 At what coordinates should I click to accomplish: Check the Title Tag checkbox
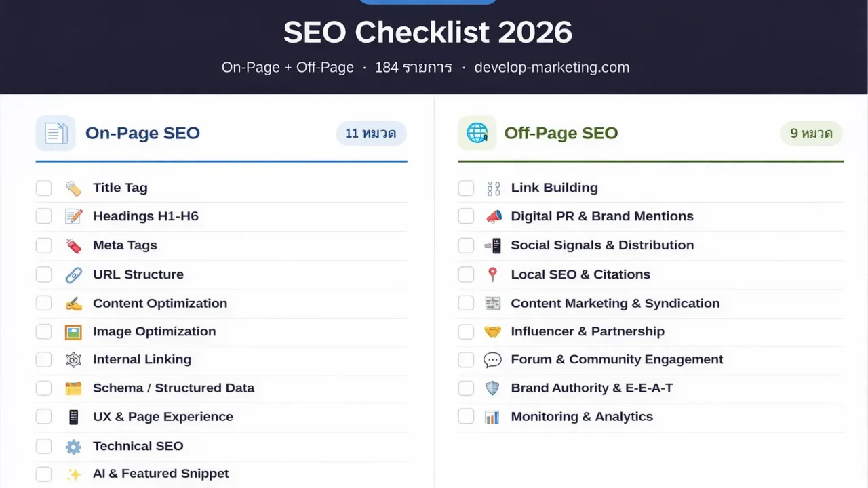tap(43, 188)
